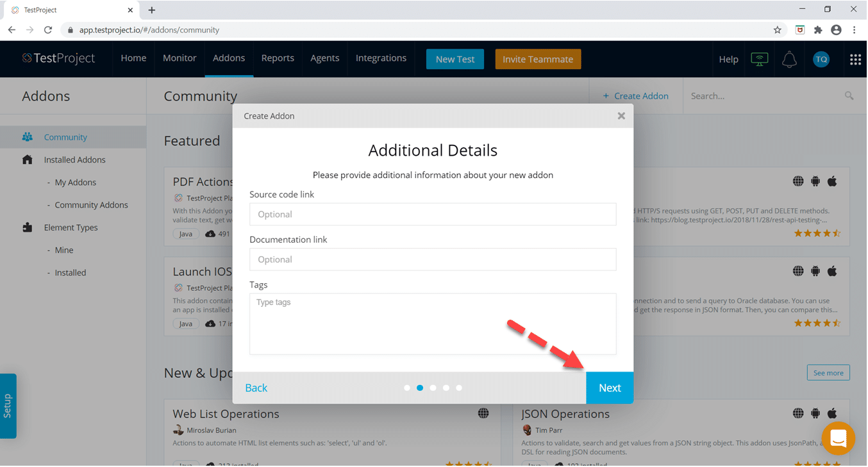Image resolution: width=868 pixels, height=467 pixels.
Task: Click the globe icon on JSON Operations card
Action: (x=798, y=413)
